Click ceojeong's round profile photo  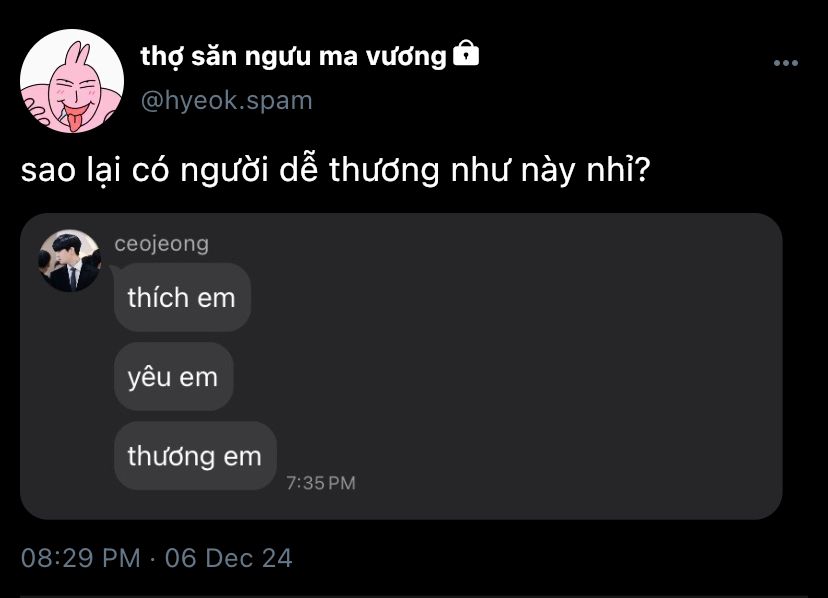click(x=70, y=260)
